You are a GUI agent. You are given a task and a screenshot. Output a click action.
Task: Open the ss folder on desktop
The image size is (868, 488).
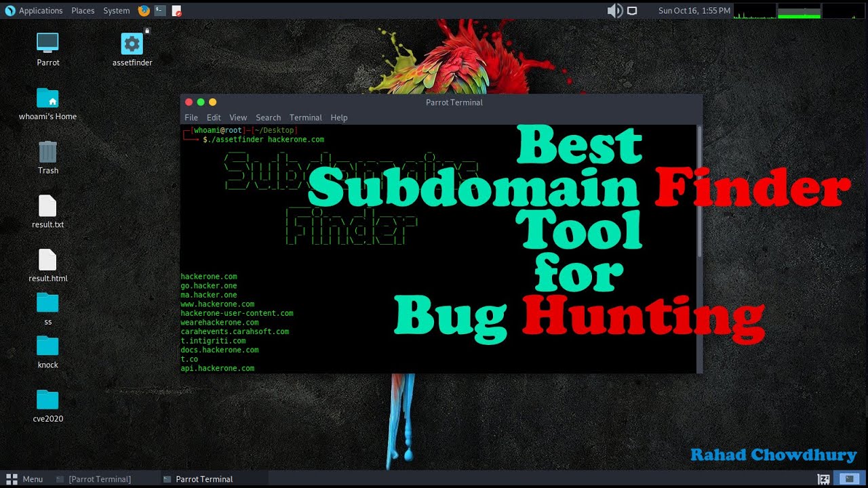(x=47, y=303)
